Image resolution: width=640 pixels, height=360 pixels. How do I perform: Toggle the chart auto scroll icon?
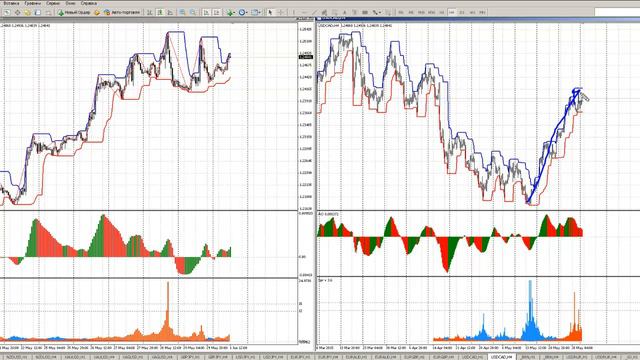pyautogui.click(x=206, y=13)
